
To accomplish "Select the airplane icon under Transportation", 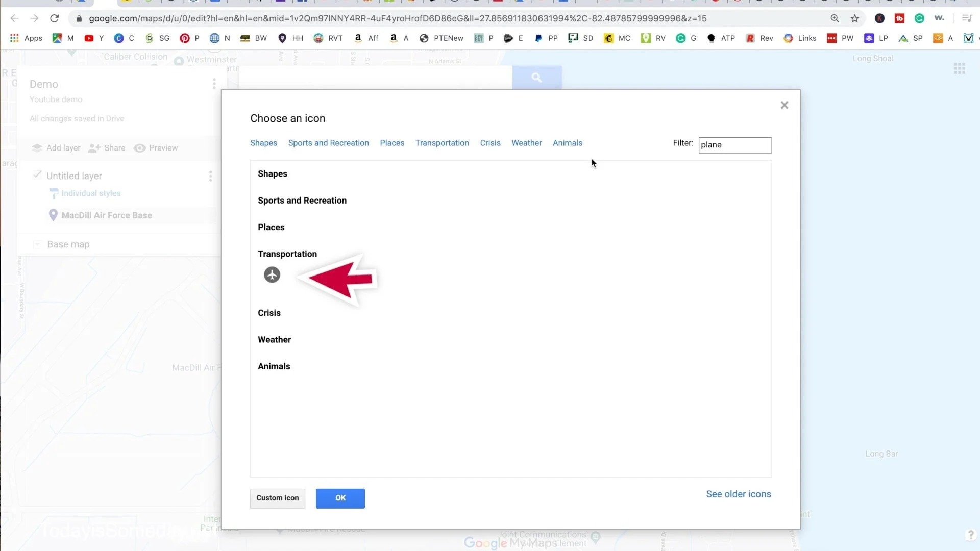I will tap(272, 275).
